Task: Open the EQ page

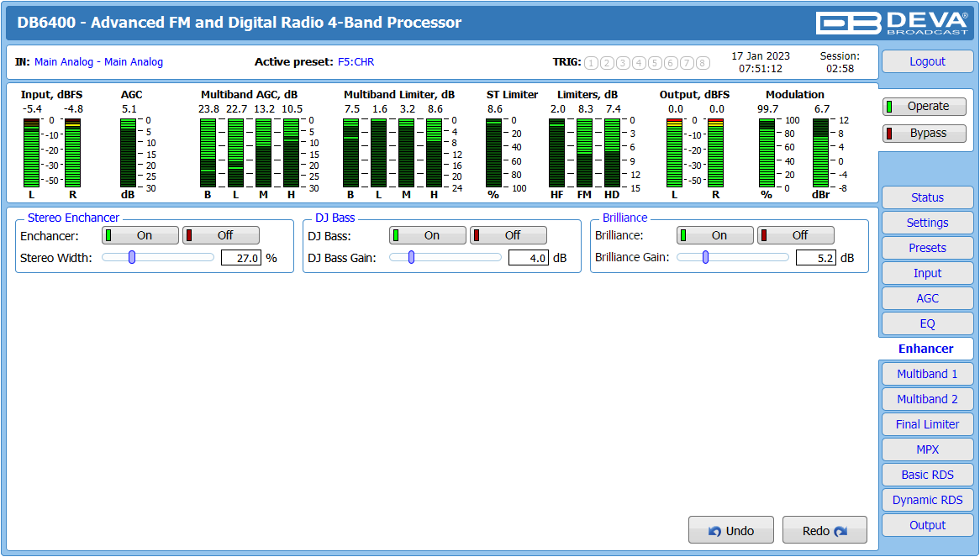Action: pyautogui.click(x=928, y=323)
